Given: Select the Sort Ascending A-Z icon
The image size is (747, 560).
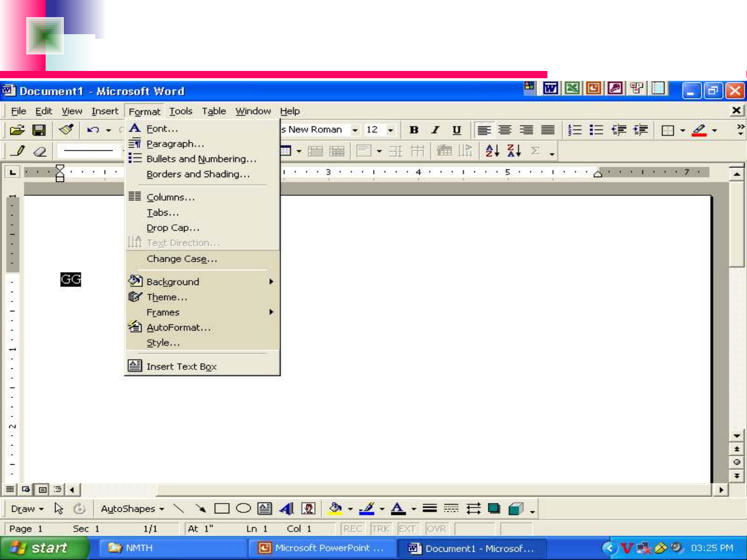Looking at the screenshot, I should (x=492, y=151).
